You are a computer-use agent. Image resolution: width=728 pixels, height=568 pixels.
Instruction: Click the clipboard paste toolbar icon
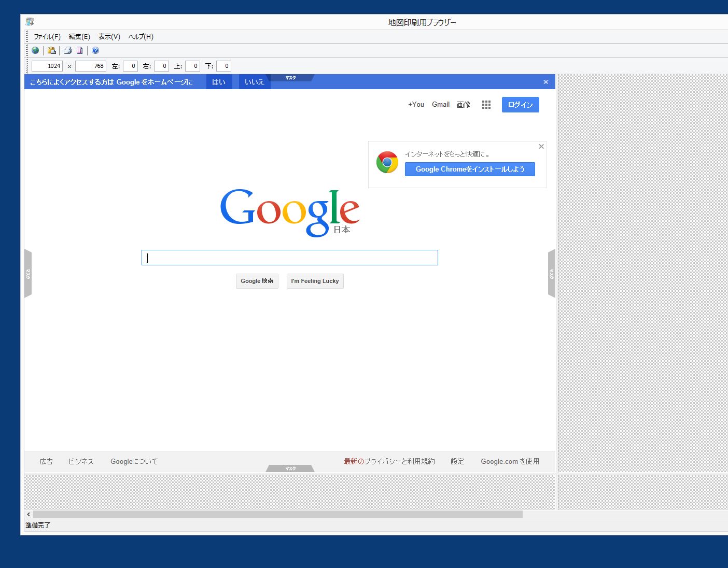tap(52, 50)
